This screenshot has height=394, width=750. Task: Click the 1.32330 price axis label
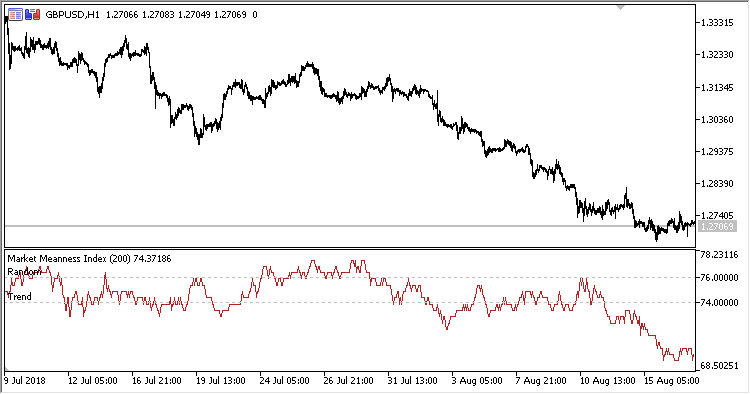(717, 55)
